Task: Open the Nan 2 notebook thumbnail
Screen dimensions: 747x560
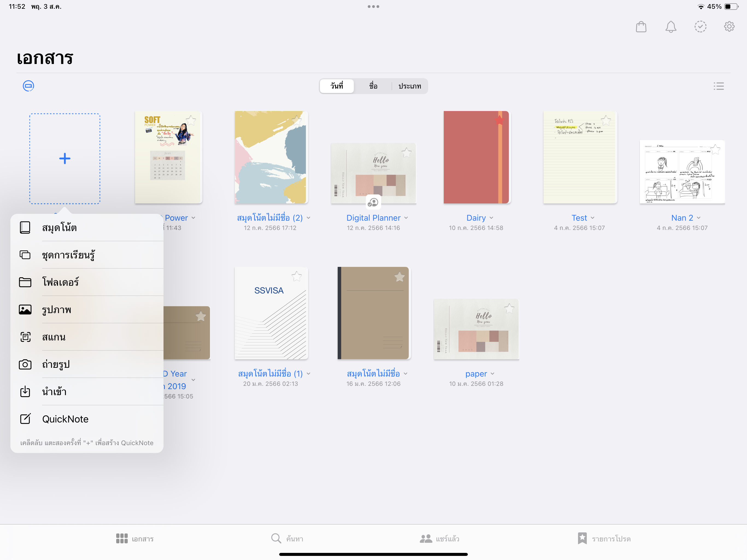Action: [682, 172]
